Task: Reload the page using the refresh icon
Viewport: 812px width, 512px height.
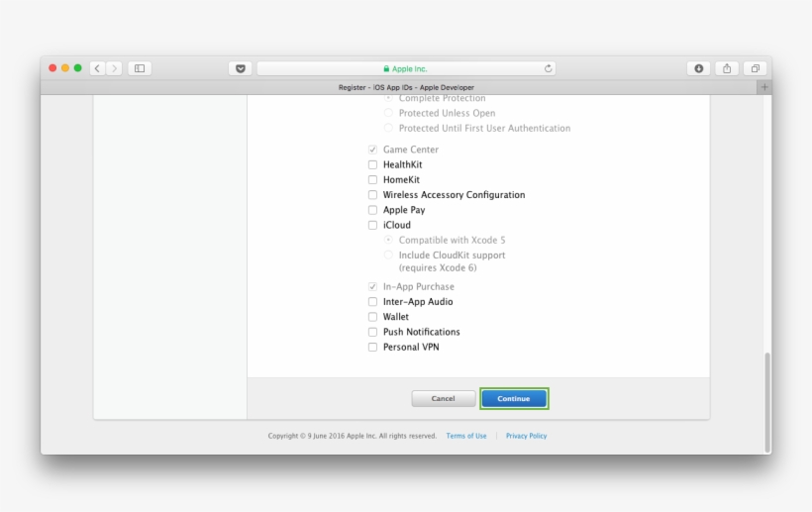Action: tap(548, 68)
